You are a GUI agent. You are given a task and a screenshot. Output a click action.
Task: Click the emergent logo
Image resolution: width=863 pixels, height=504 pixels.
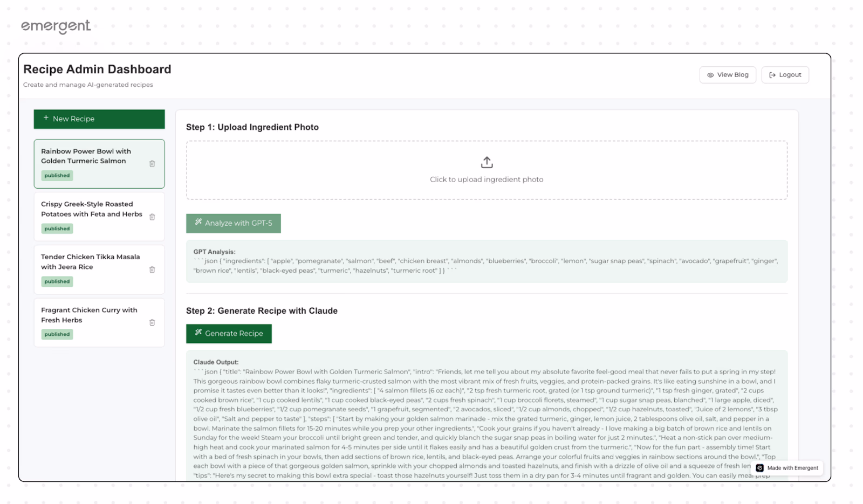[x=56, y=26]
